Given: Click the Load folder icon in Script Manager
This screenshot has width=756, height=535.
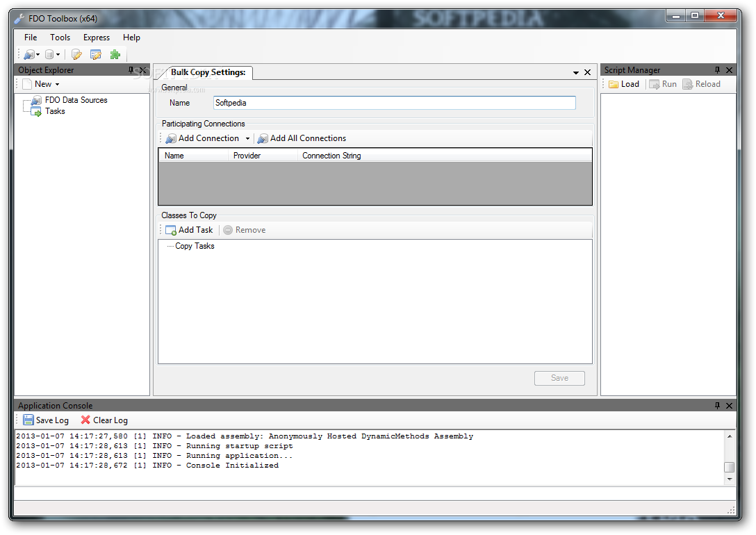Looking at the screenshot, I should pos(614,84).
